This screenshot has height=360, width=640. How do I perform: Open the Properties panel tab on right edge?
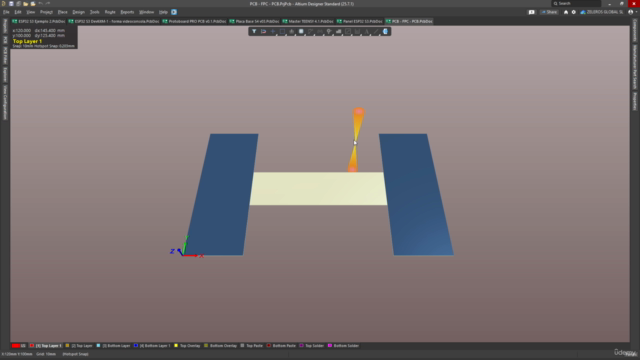pyautogui.click(x=635, y=101)
